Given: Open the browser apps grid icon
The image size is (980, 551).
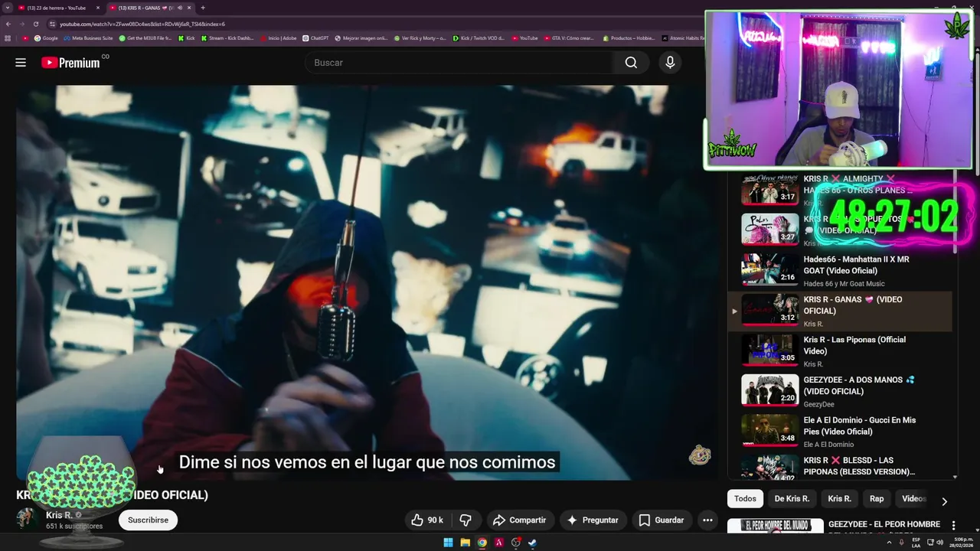Looking at the screenshot, I should tap(8, 38).
